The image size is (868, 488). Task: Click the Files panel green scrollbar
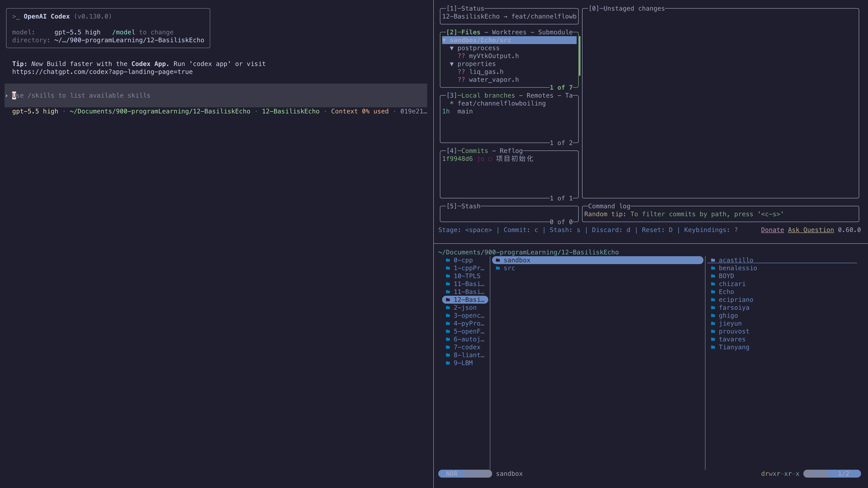tap(579, 56)
